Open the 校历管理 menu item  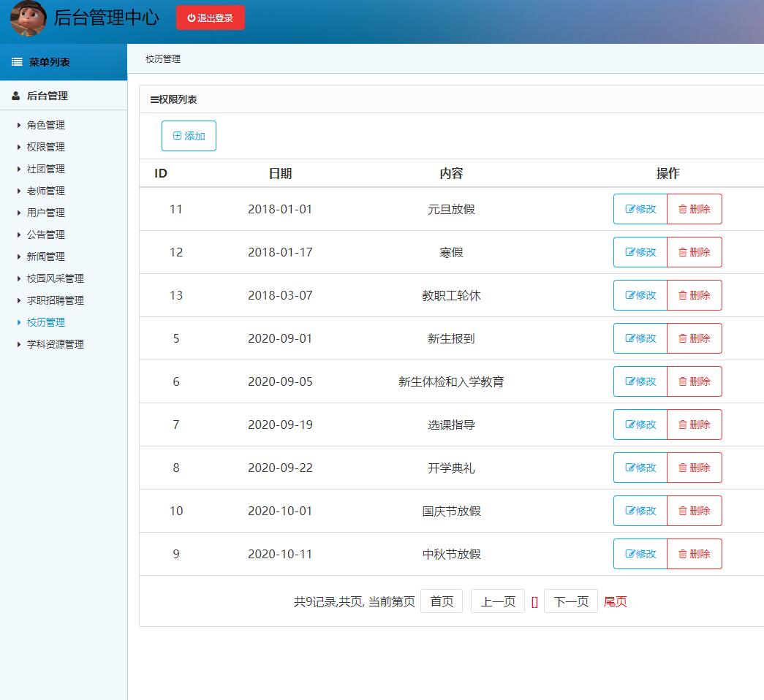pos(46,322)
